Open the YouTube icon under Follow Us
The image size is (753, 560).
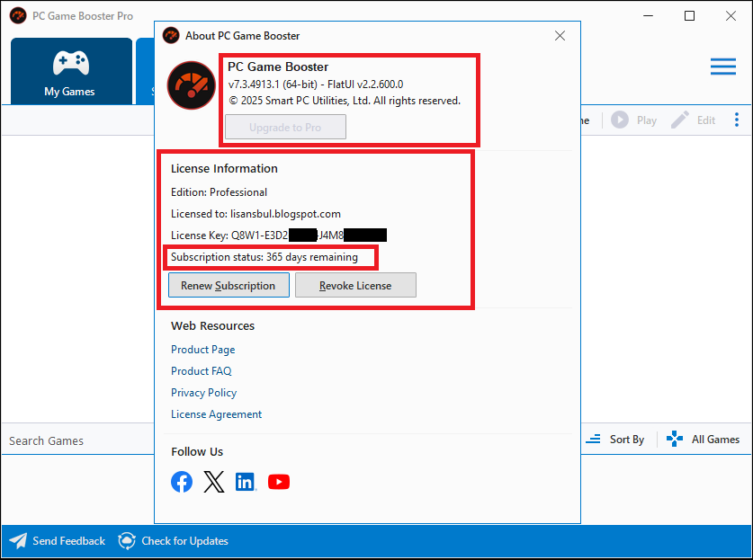click(x=279, y=482)
